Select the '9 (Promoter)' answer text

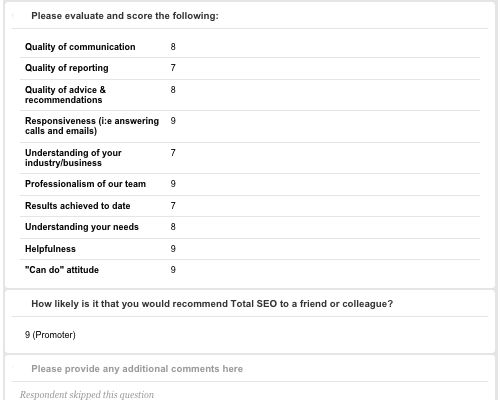click(x=50, y=335)
